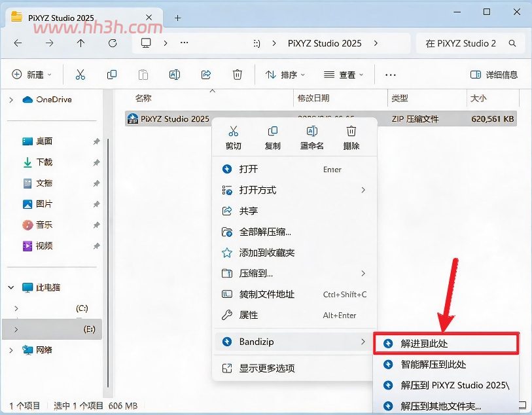The image size is (532, 415).
Task: Choose 打开 in the context menu
Action: click(294, 169)
